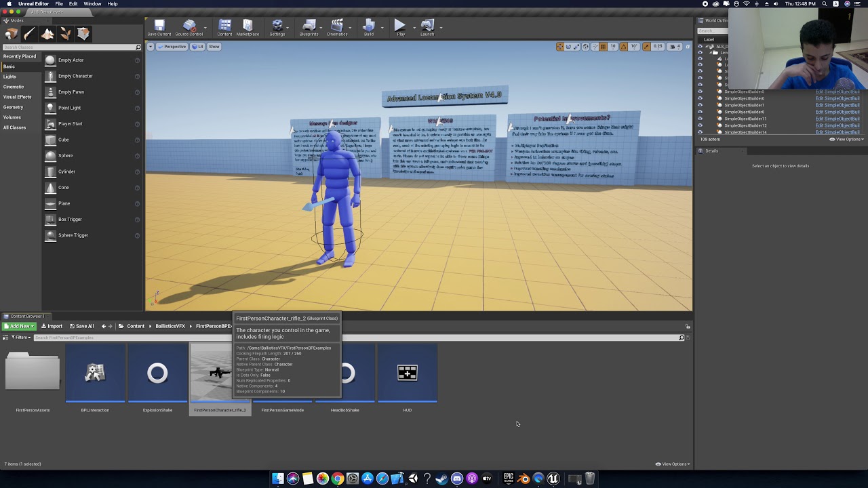This screenshot has height=488, width=868.
Task: Click Save All in Content Browser
Action: (82, 327)
